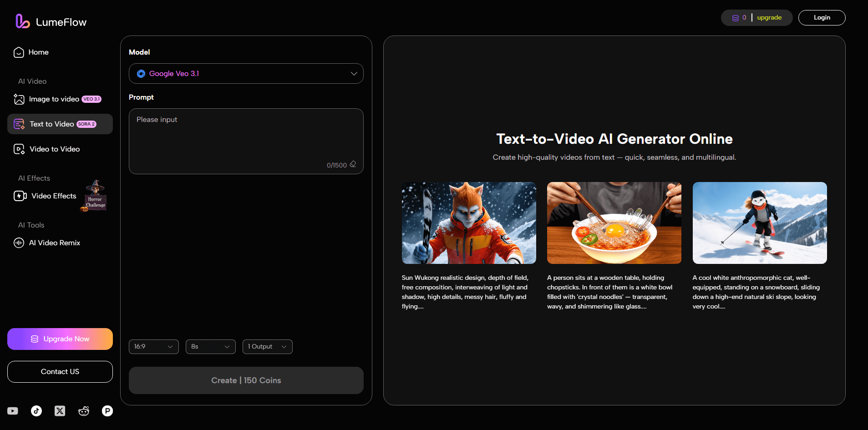Image resolution: width=868 pixels, height=430 pixels.
Task: Click the Upgrade Now button
Action: point(60,339)
